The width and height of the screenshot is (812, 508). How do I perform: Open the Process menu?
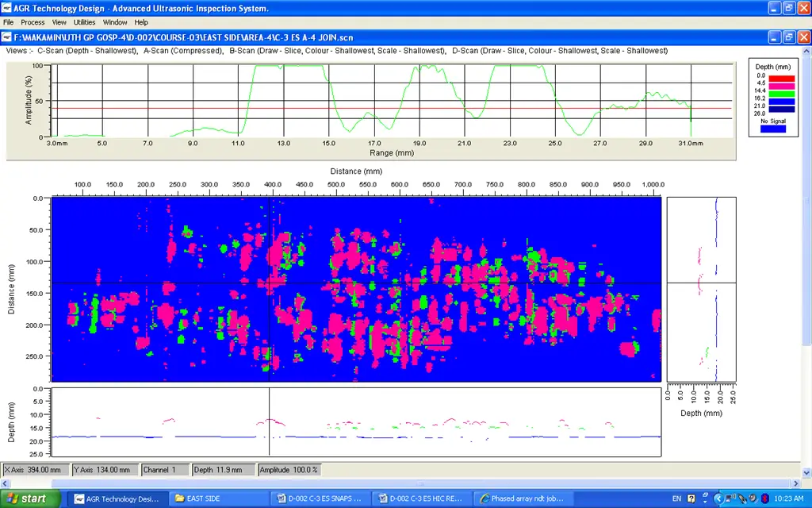click(33, 22)
